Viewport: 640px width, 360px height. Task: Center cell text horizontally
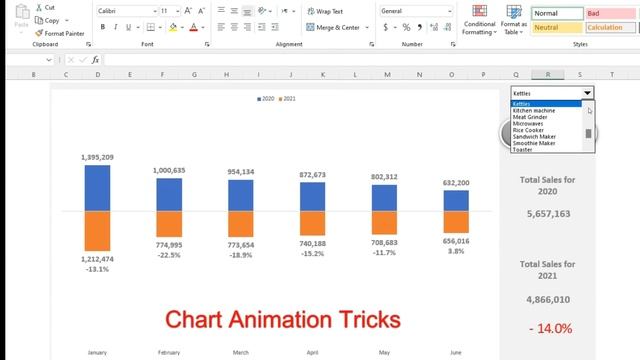coord(234,27)
